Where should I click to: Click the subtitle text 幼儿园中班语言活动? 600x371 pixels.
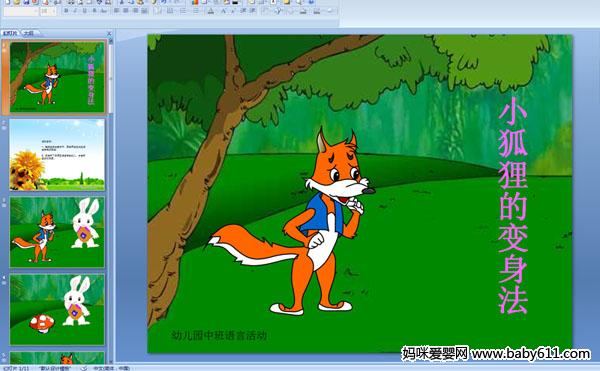click(219, 336)
